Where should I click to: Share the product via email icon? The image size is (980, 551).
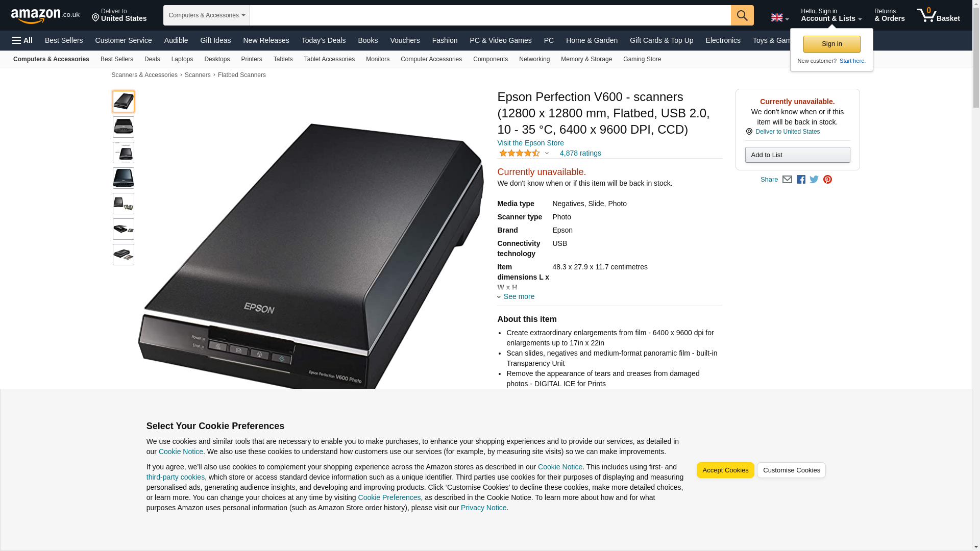pyautogui.click(x=787, y=180)
